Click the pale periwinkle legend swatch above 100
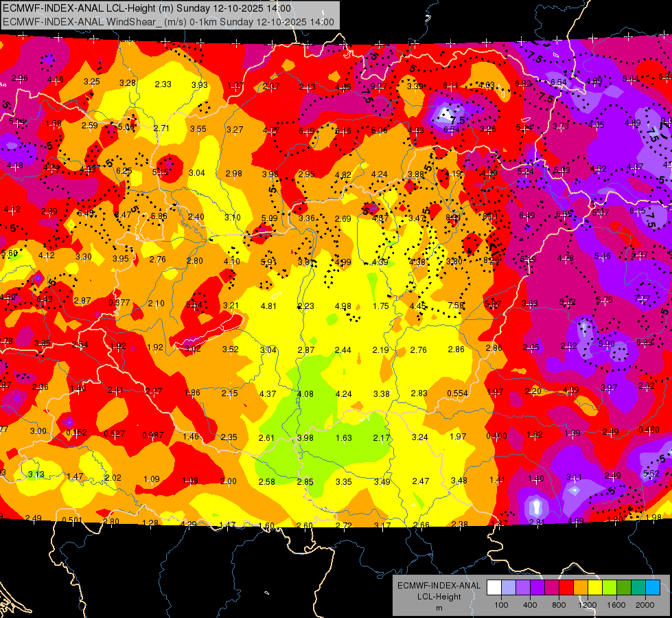672x618 pixels. 509,588
